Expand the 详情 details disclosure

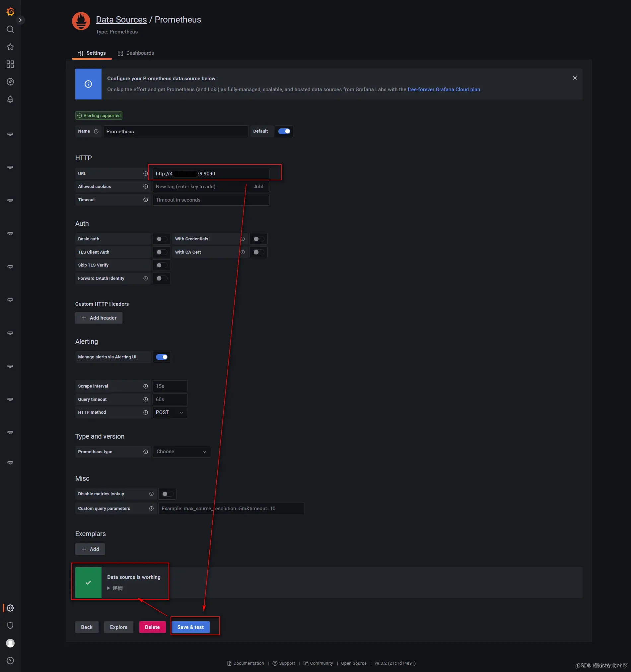click(x=115, y=588)
